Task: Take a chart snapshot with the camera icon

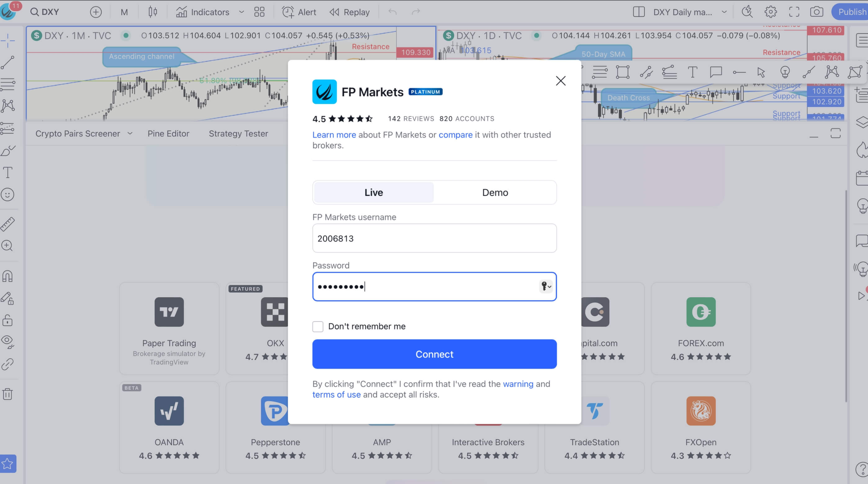Action: tap(817, 12)
